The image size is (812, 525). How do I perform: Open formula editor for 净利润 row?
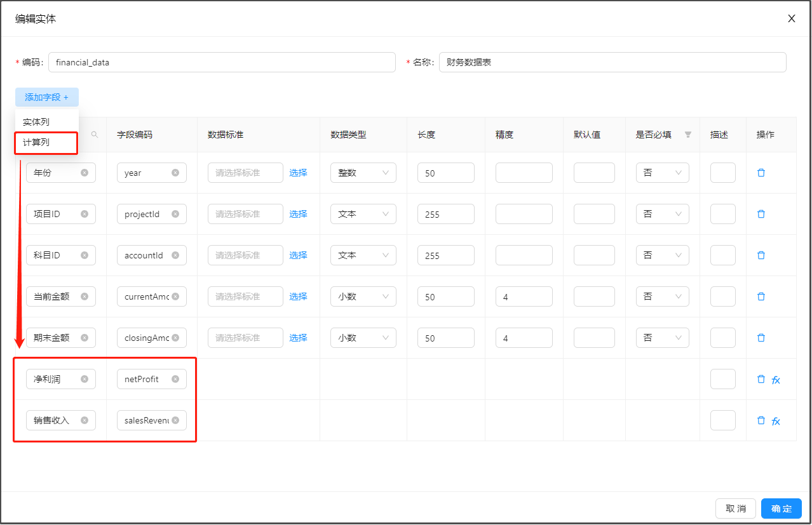[x=776, y=380]
